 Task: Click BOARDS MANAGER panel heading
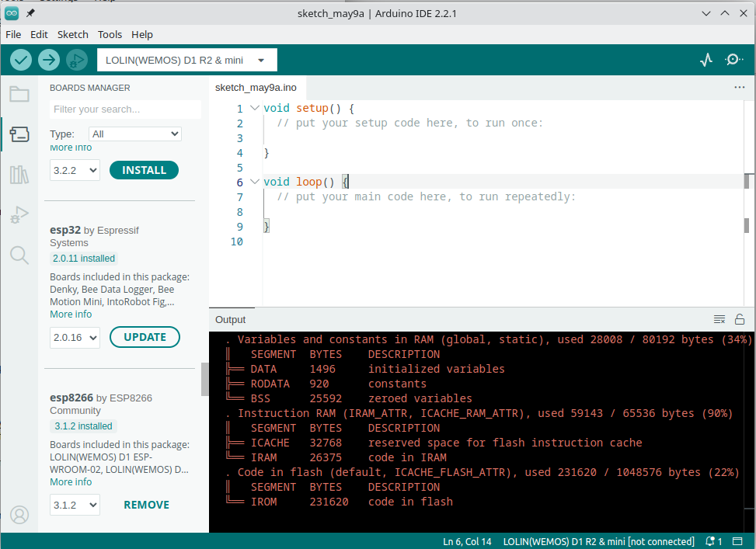[x=89, y=88]
